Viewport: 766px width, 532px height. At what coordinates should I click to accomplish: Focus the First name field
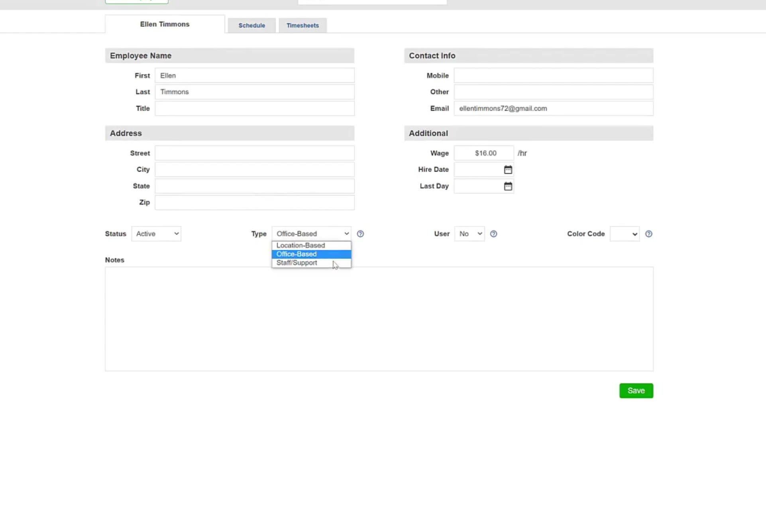pos(255,76)
